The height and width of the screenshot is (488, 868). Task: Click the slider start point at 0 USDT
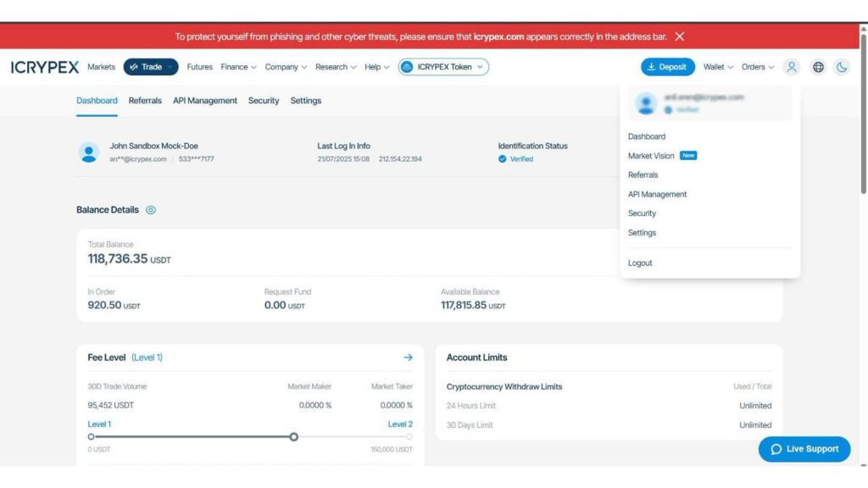91,436
